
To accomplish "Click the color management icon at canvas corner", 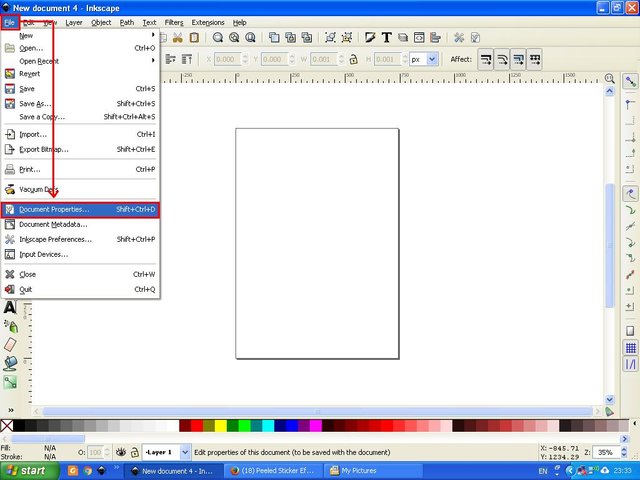I will point(609,411).
